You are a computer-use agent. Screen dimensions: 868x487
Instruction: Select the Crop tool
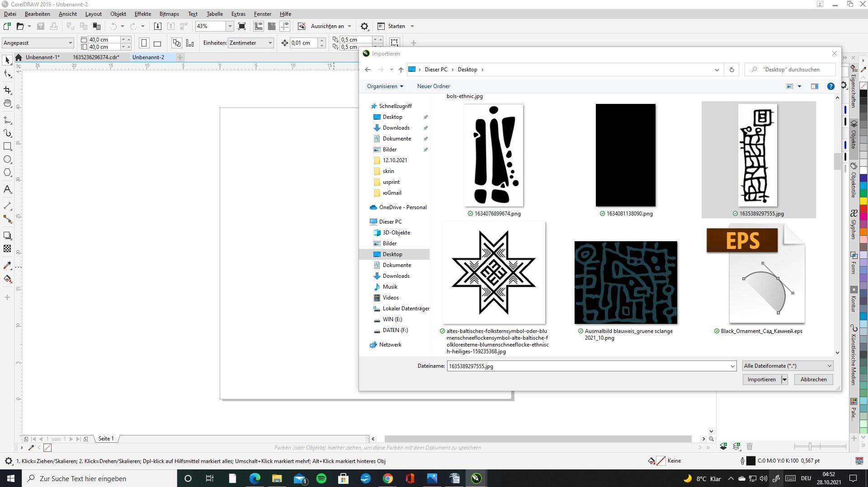[7, 90]
